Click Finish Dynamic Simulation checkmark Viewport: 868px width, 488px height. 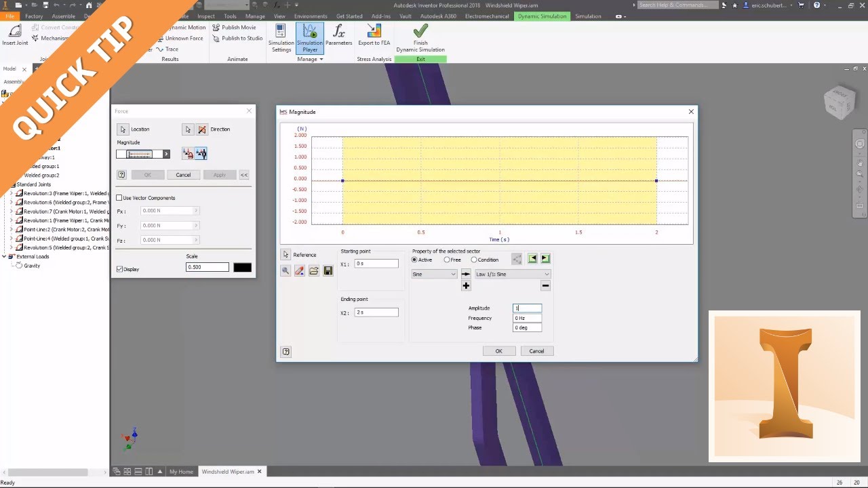(x=420, y=38)
